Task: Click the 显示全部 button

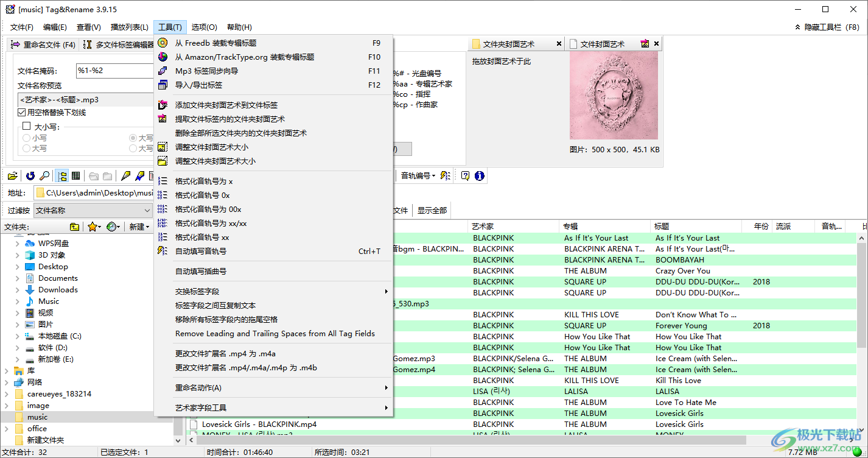Action: tap(432, 210)
